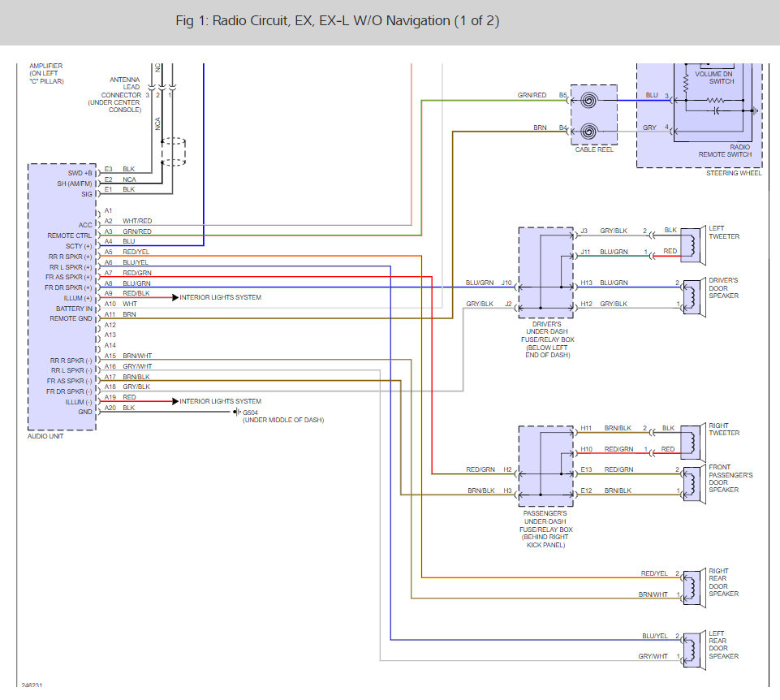Screen dimensions: 780x700
Task: Click the dashed antenna shield symbol
Action: pyautogui.click(x=173, y=152)
